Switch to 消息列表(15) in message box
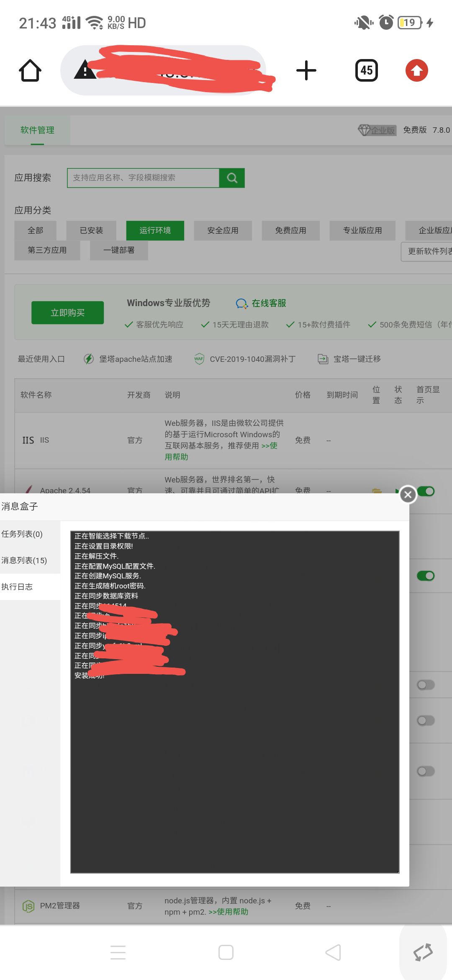 coord(30,560)
